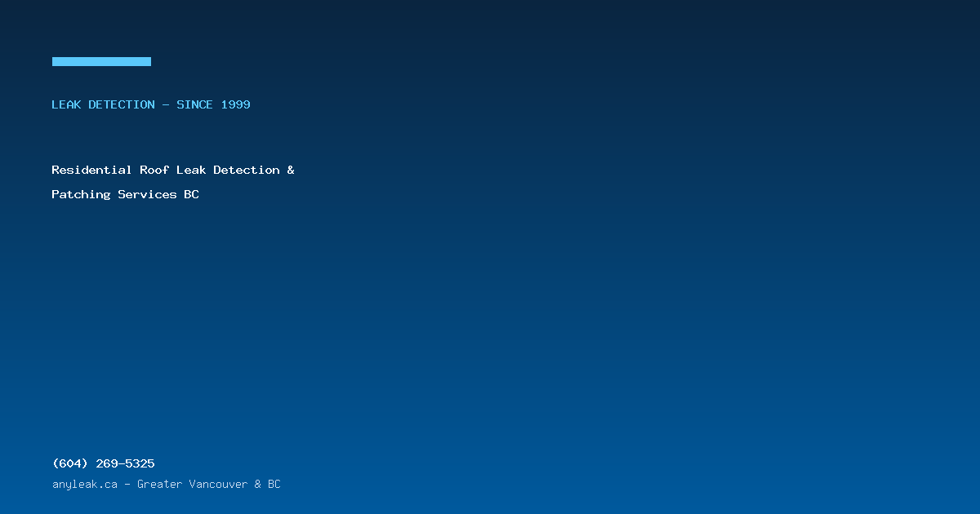Click the word "Roof" in heading
The height and width of the screenshot is (514, 980).
(x=154, y=170)
